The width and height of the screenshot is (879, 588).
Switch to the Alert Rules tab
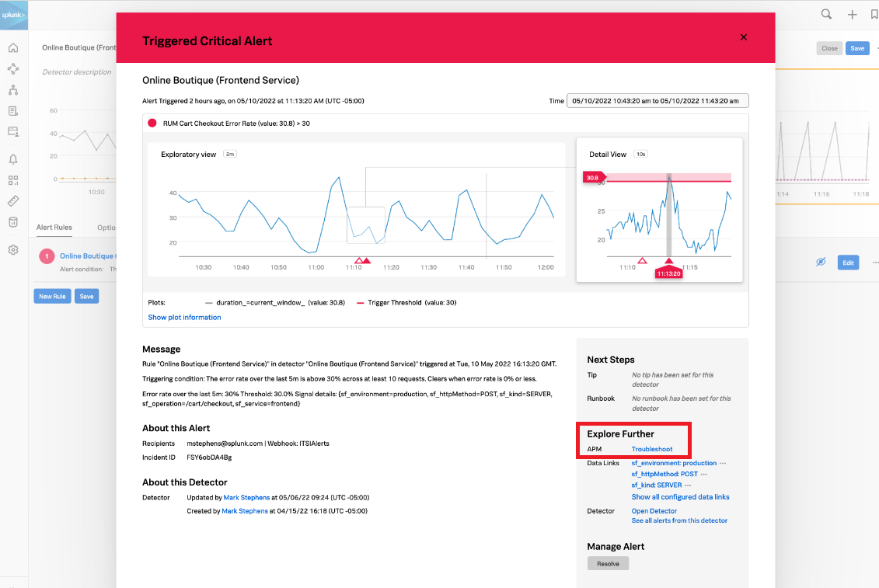click(x=54, y=228)
